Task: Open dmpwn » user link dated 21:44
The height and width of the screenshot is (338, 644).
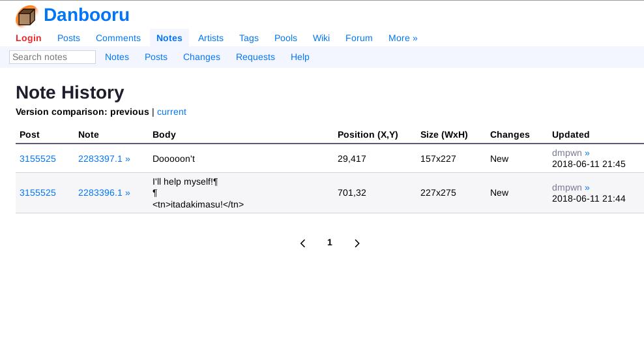Action: point(571,187)
